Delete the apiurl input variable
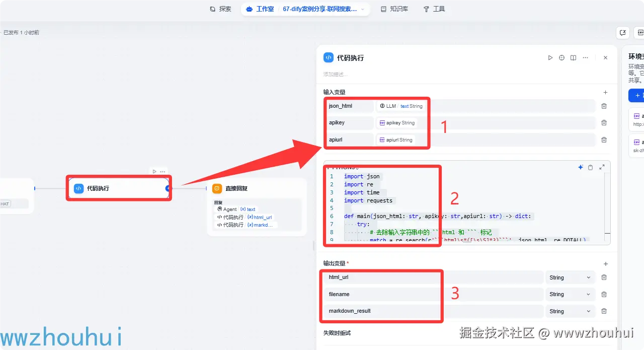This screenshot has height=350, width=644. coord(604,139)
